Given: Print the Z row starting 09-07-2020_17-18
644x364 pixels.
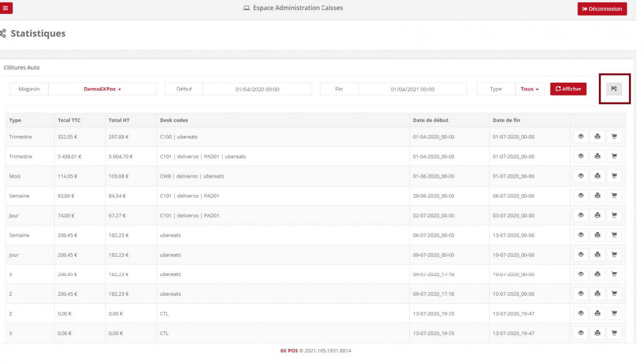Looking at the screenshot, I should point(597,294).
